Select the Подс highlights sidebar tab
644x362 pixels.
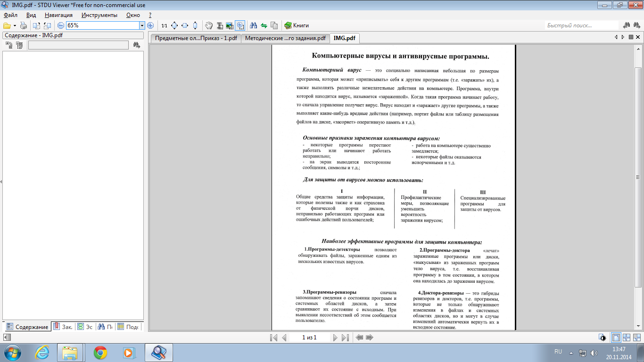pyautogui.click(x=128, y=327)
